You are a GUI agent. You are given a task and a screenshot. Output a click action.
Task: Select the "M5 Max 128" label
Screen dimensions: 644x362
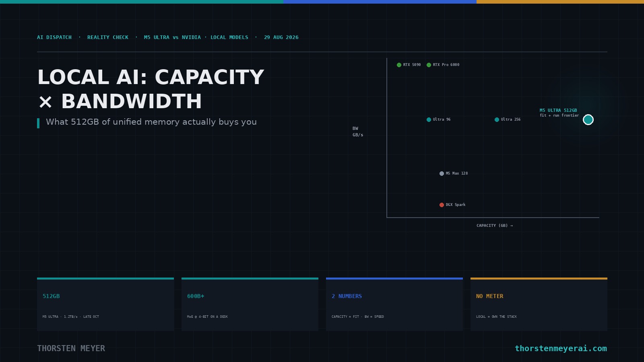pos(457,173)
